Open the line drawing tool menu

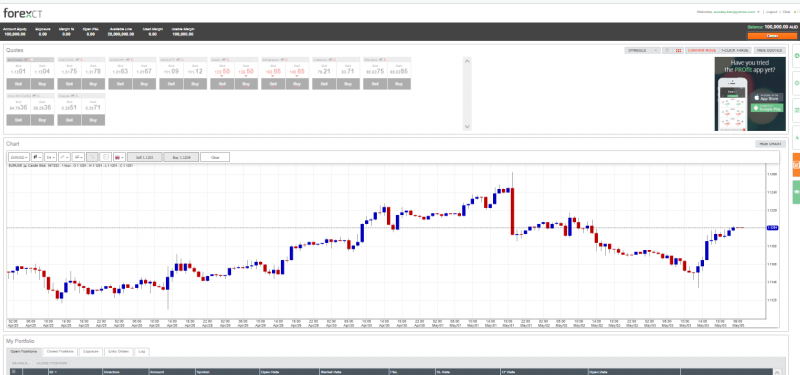64,157
